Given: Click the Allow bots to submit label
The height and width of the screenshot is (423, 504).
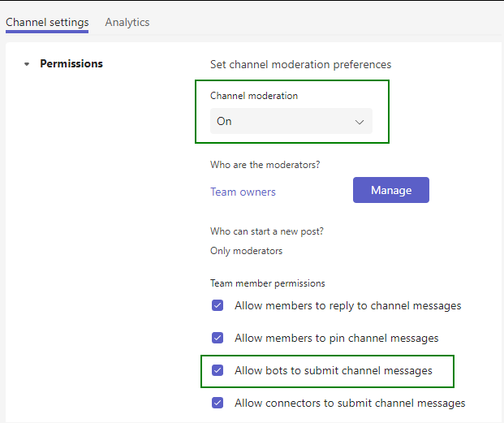Looking at the screenshot, I should click(x=334, y=370).
